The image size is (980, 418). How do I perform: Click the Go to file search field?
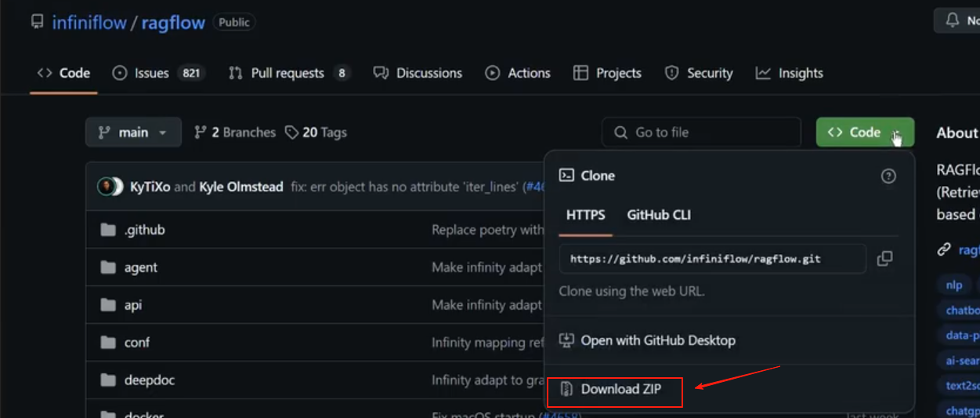point(701,133)
